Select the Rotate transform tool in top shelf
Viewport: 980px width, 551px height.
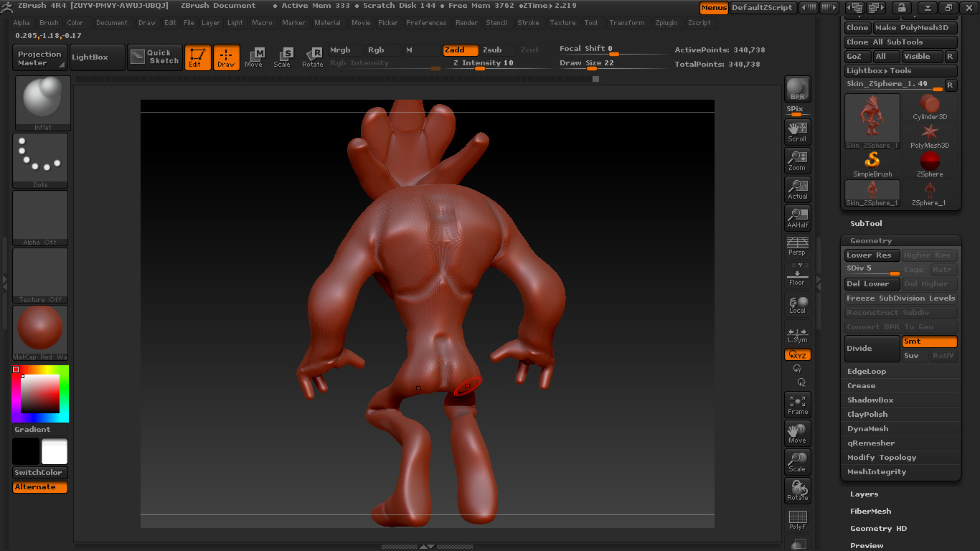312,57
